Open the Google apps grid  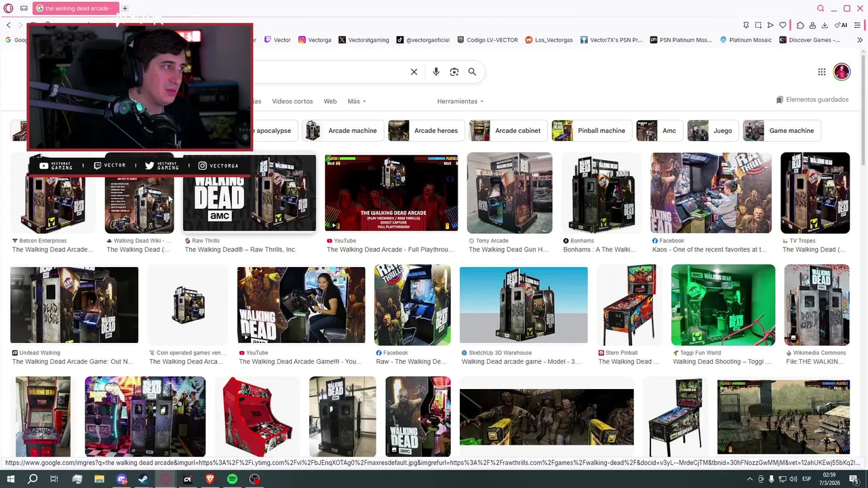click(821, 72)
